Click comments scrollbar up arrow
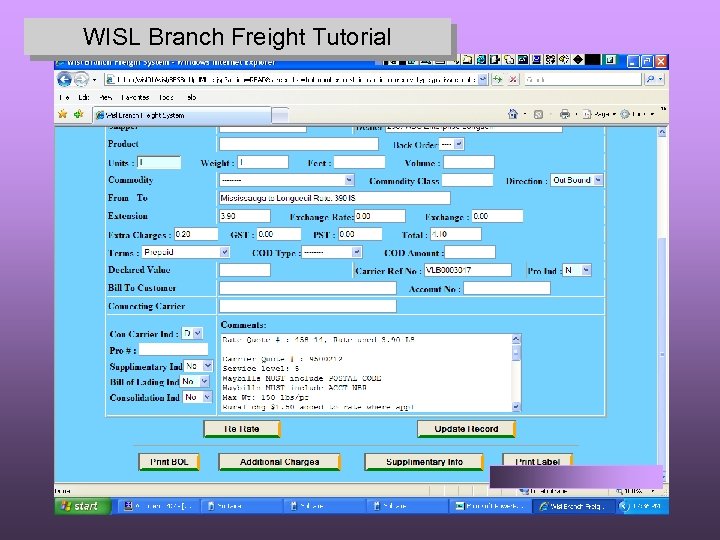720x540 pixels. 516,339
